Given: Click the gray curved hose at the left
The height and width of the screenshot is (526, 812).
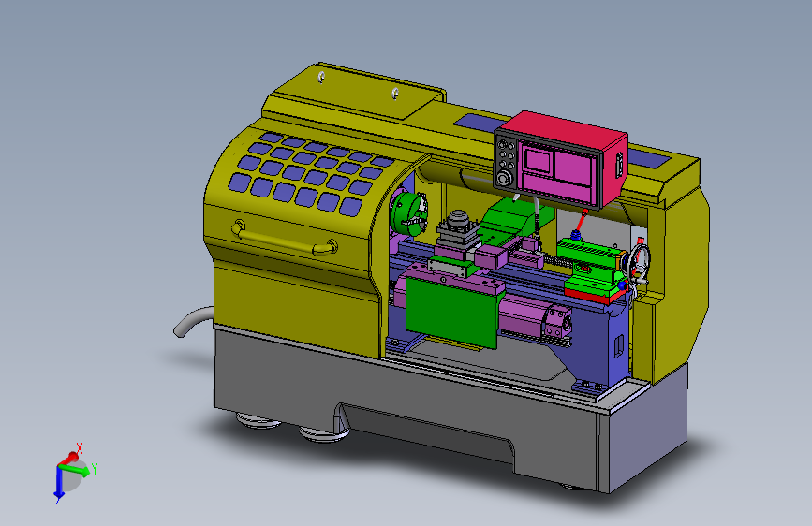Looking at the screenshot, I should coord(193,322).
